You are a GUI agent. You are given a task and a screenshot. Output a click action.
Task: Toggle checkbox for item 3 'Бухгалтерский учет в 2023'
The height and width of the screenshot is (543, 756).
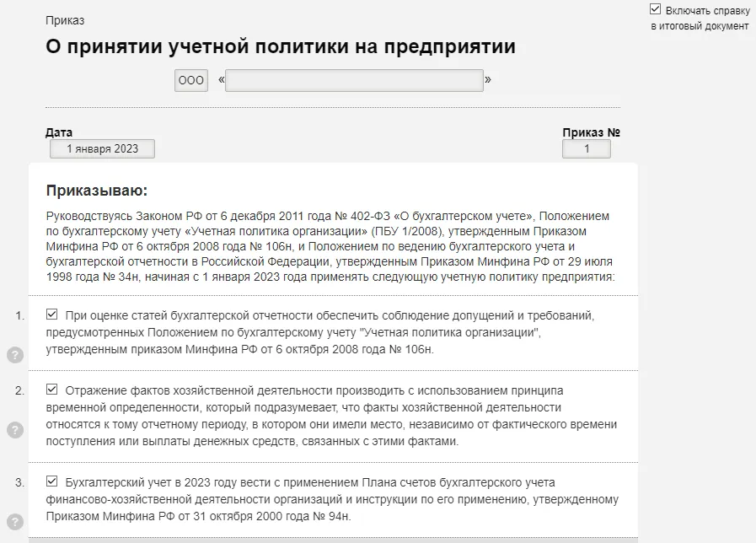coord(51,481)
